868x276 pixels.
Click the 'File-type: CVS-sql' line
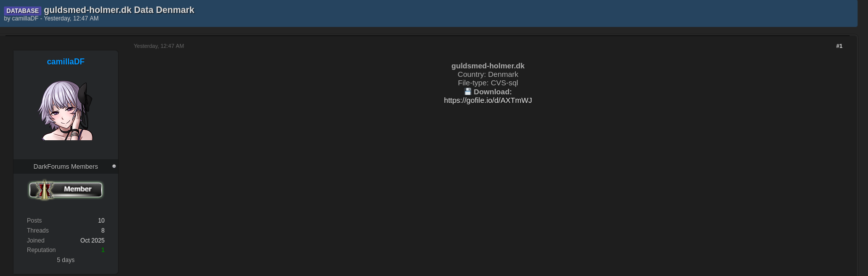488,83
